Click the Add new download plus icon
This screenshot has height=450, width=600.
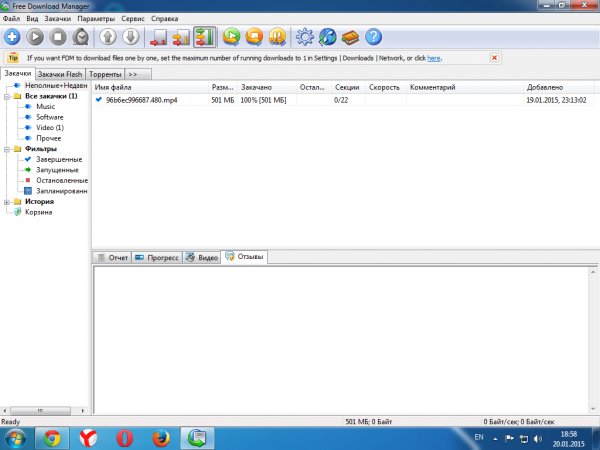[x=12, y=37]
